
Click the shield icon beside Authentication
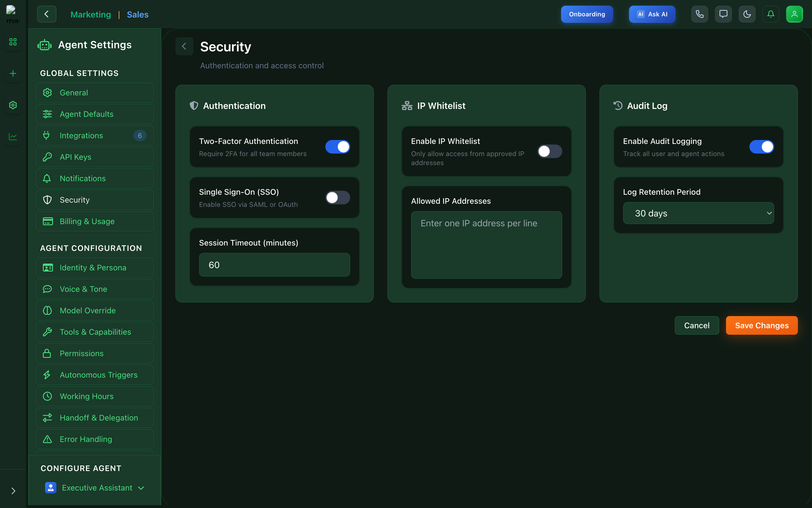tap(194, 106)
